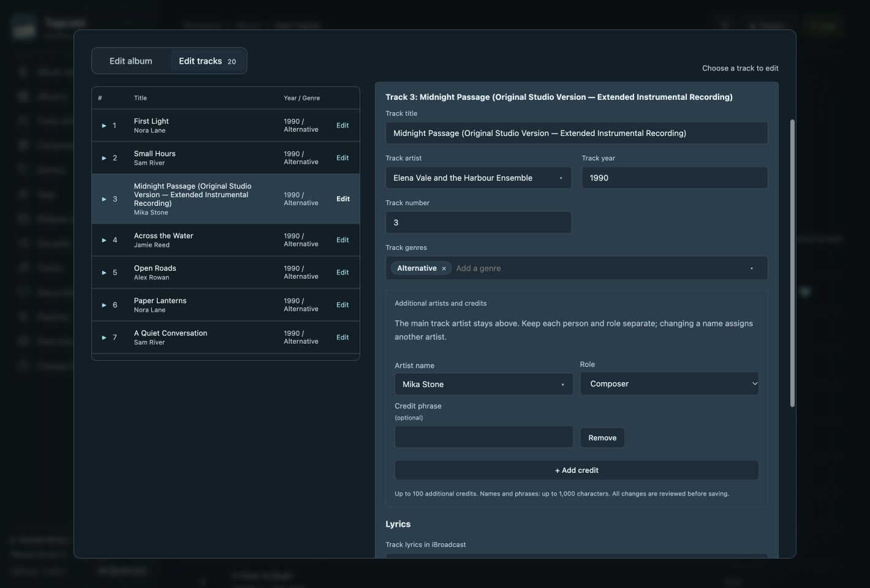Click the Alternative genre chip label
The image size is (870, 588).
417,268
